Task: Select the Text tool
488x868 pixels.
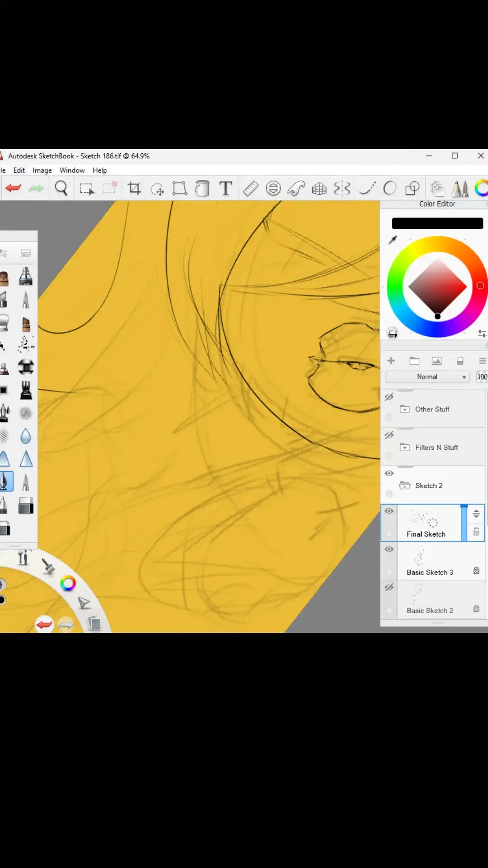Action: point(225,188)
